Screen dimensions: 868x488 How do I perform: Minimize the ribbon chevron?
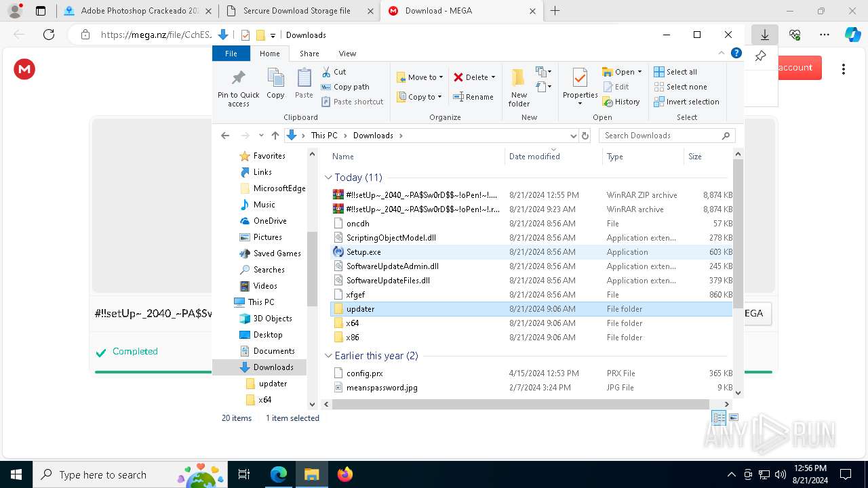(x=722, y=53)
